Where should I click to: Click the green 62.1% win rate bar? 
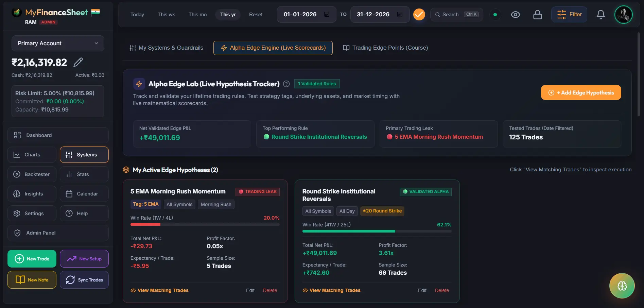click(x=349, y=231)
